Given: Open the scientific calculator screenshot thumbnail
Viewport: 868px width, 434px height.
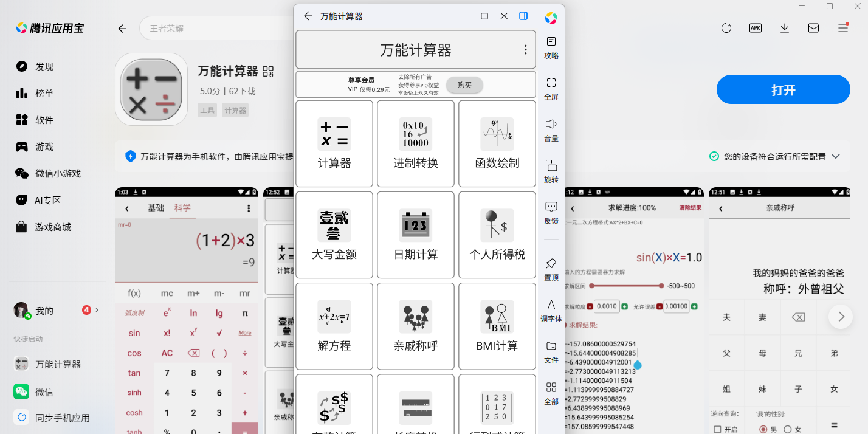Looking at the screenshot, I should point(187,311).
